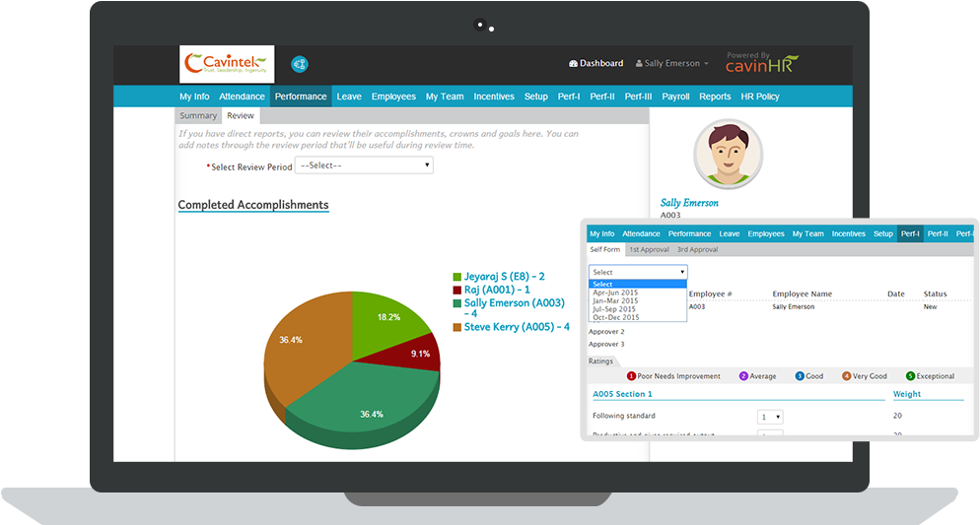Open Payroll in main navigation bar
The width and height of the screenshot is (980, 525).
point(675,97)
